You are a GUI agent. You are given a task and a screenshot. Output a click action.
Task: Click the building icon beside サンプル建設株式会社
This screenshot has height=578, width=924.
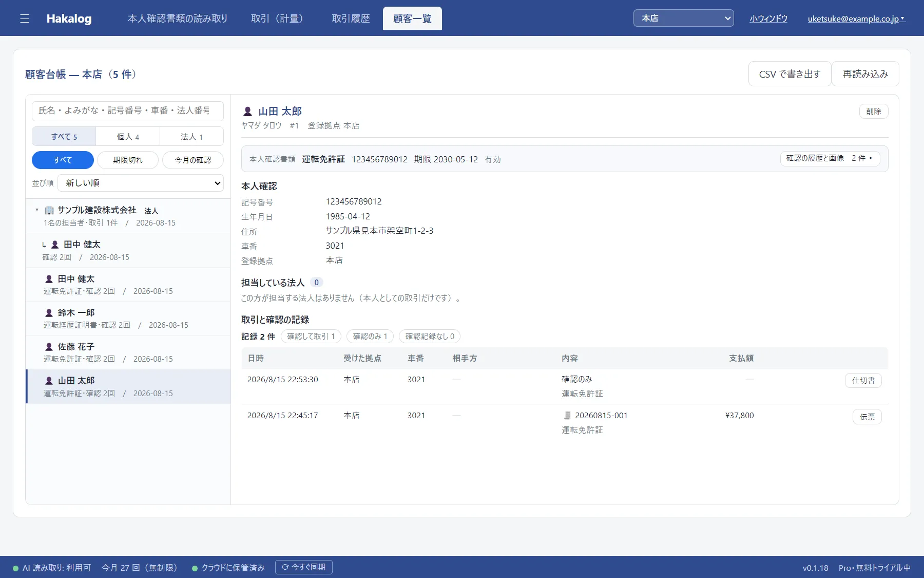[x=49, y=210]
